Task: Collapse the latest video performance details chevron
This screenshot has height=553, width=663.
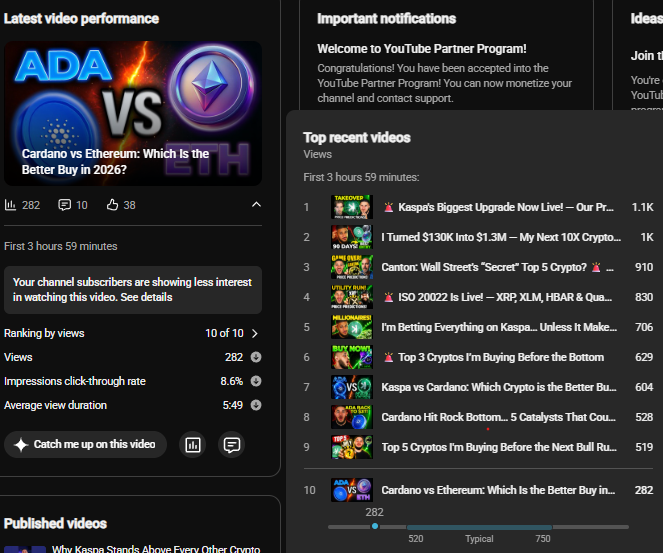Action: tap(256, 205)
